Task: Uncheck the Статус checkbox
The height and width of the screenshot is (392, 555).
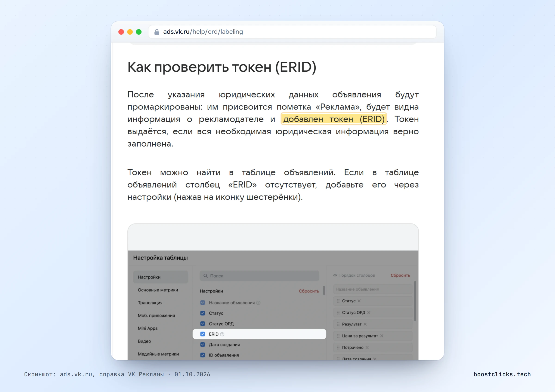Action: (x=203, y=313)
